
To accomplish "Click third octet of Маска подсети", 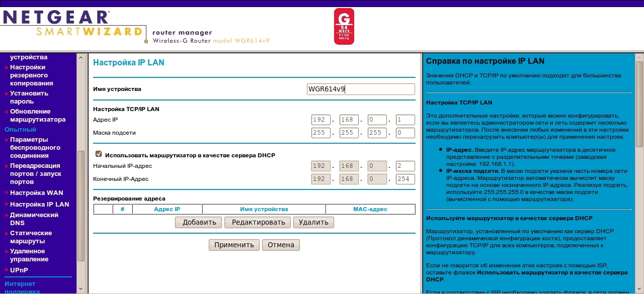I will (377, 133).
